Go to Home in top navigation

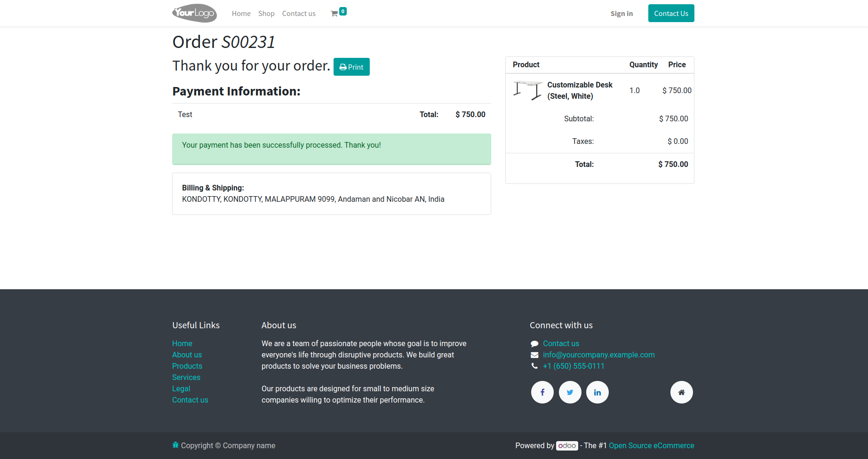(241, 14)
